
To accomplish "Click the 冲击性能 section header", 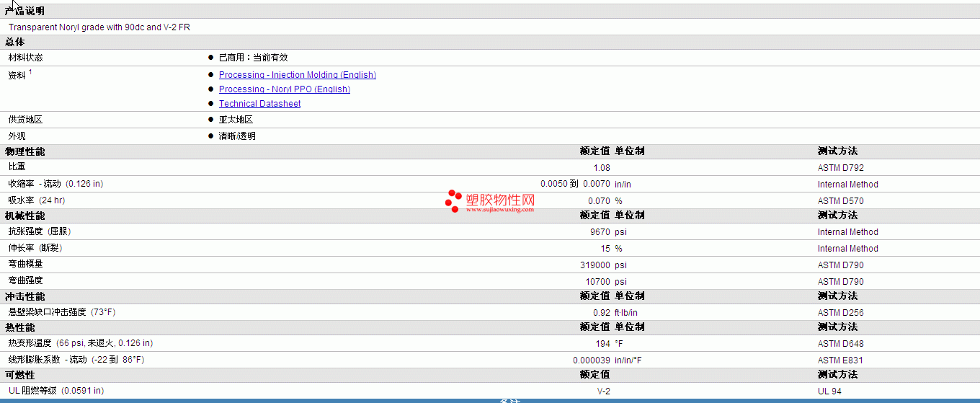I will point(24,296).
